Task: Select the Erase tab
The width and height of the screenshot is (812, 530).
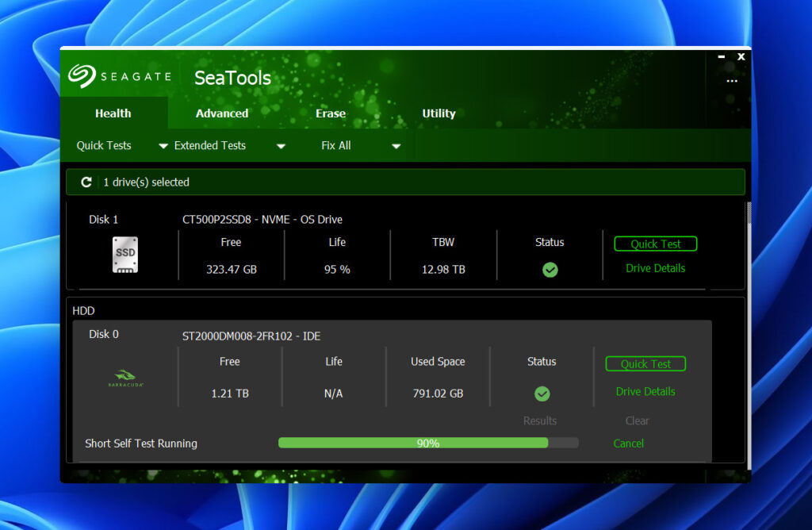Action: (330, 113)
